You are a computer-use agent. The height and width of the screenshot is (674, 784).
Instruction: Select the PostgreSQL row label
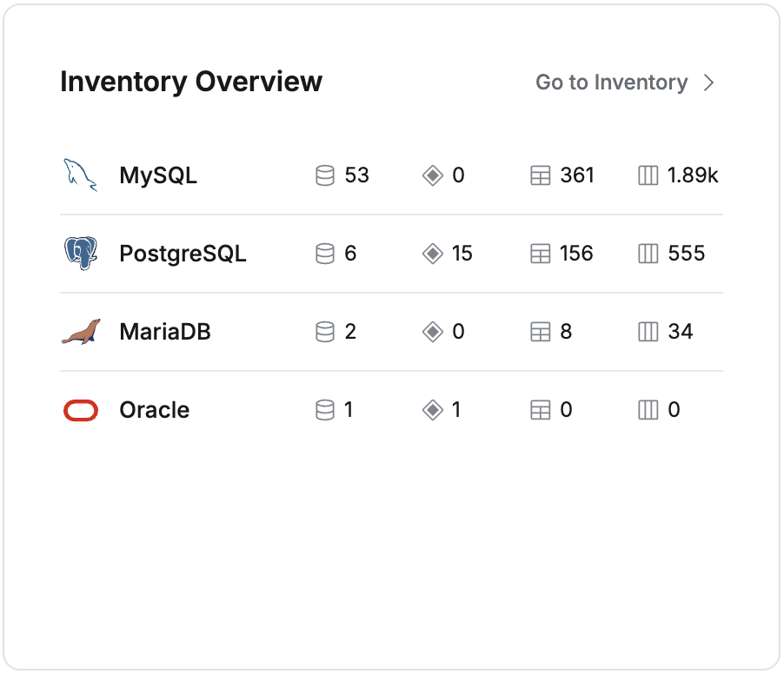(x=183, y=254)
